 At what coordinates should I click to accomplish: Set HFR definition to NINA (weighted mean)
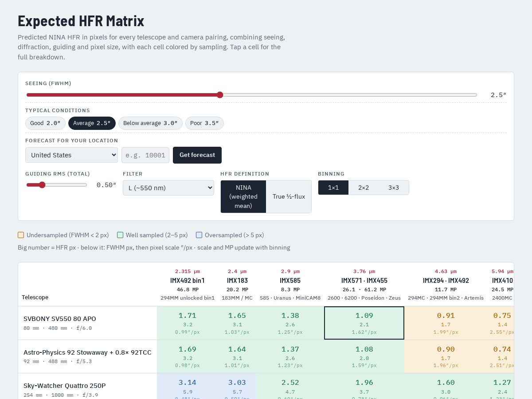(243, 196)
